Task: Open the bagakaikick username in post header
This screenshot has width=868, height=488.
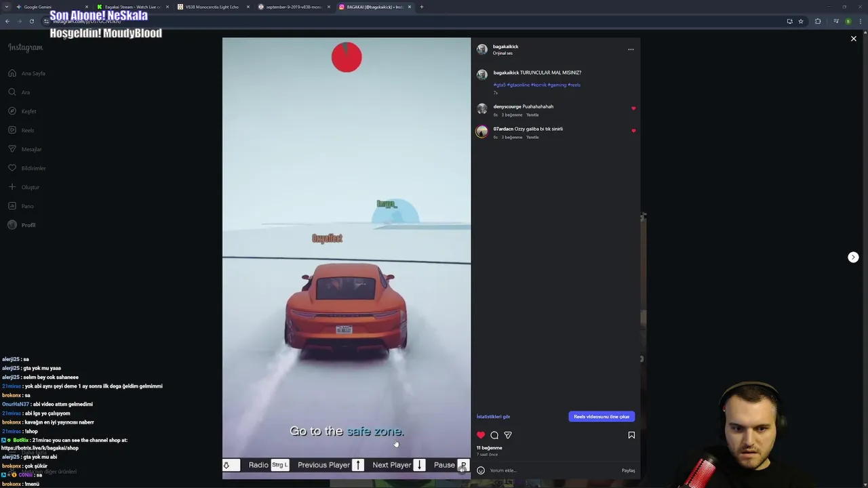Action: [x=506, y=47]
